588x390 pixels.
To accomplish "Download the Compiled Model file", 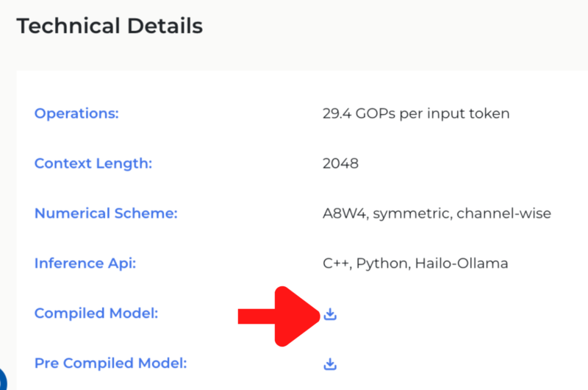I will (330, 314).
